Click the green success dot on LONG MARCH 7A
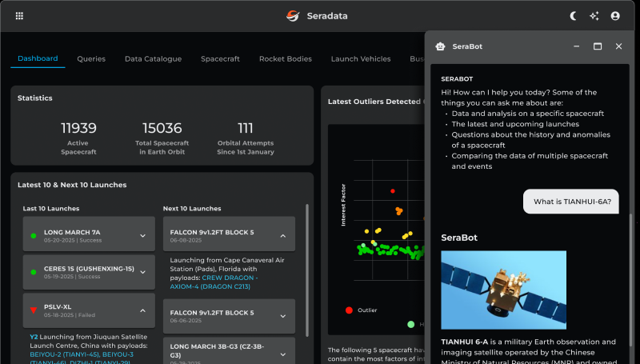 tap(34, 235)
